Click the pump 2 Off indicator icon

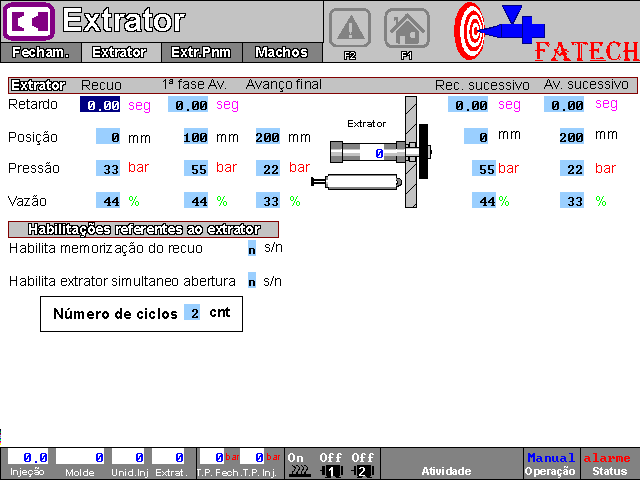[363, 464]
